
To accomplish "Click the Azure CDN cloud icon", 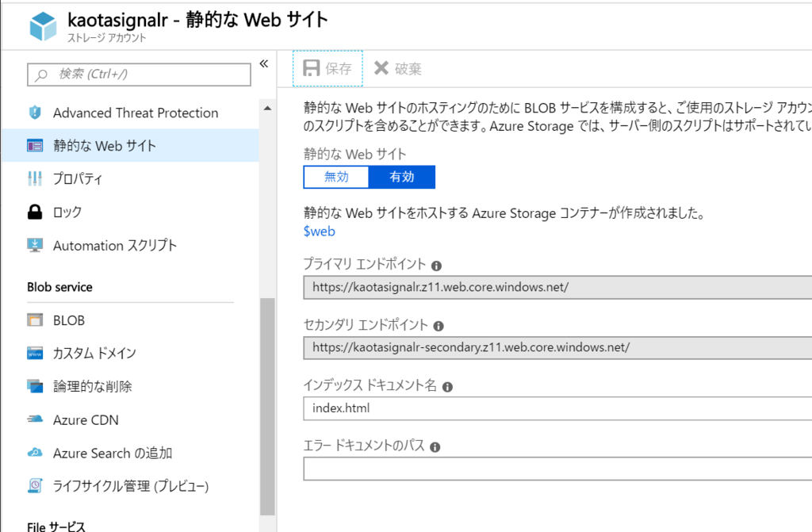I will pos(35,419).
